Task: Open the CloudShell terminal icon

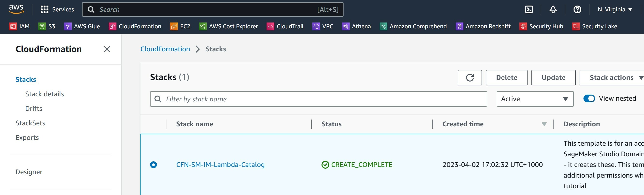Action: [529, 9]
